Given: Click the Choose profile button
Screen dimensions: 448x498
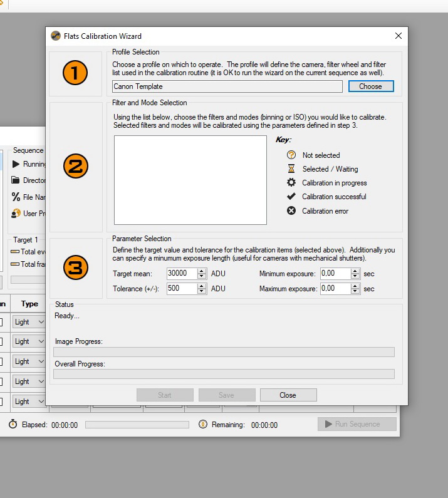Looking at the screenshot, I should coord(371,86).
